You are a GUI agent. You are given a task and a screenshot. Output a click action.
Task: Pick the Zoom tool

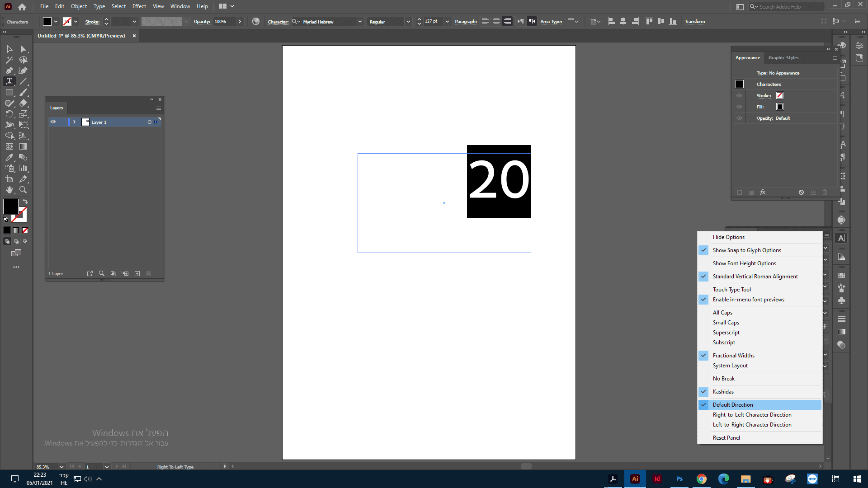[23, 190]
